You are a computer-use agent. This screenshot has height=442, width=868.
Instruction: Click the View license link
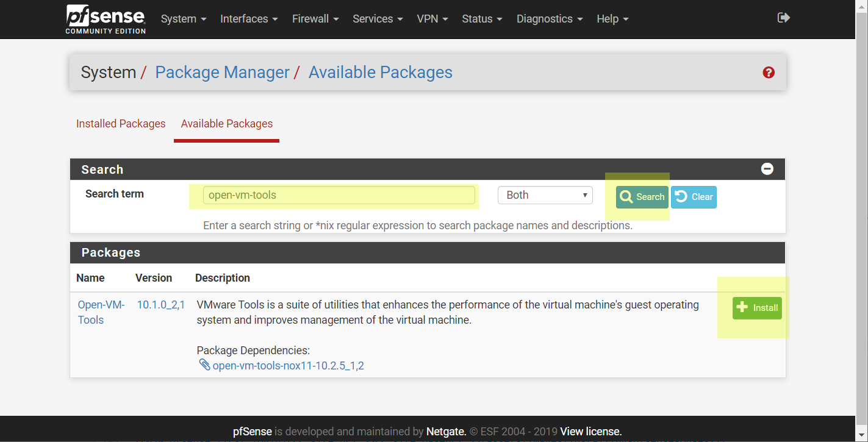590,432
